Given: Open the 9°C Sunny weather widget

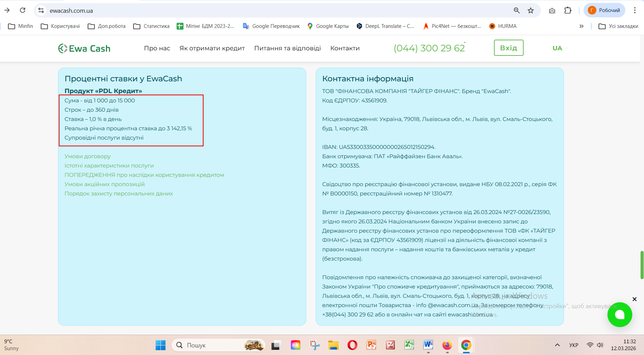Looking at the screenshot, I should (x=11, y=345).
